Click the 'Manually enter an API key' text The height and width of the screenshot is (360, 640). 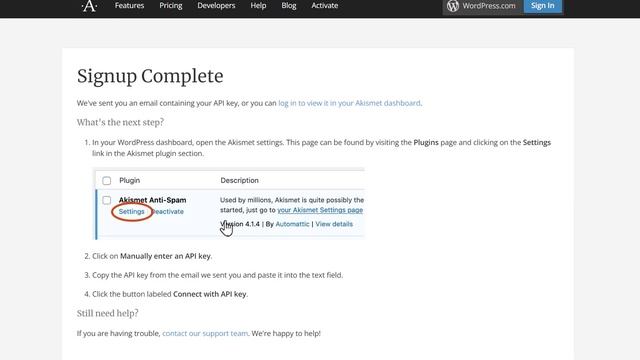click(165, 256)
